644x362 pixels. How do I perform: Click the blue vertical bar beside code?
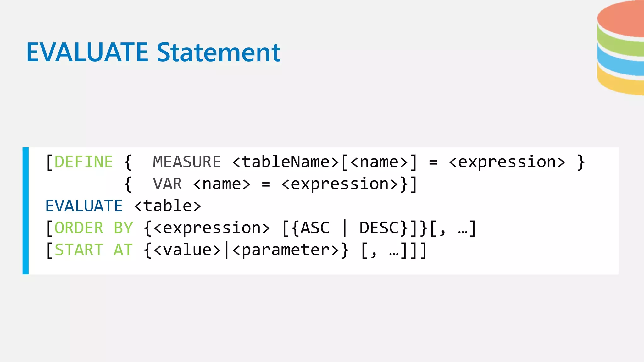25,211
